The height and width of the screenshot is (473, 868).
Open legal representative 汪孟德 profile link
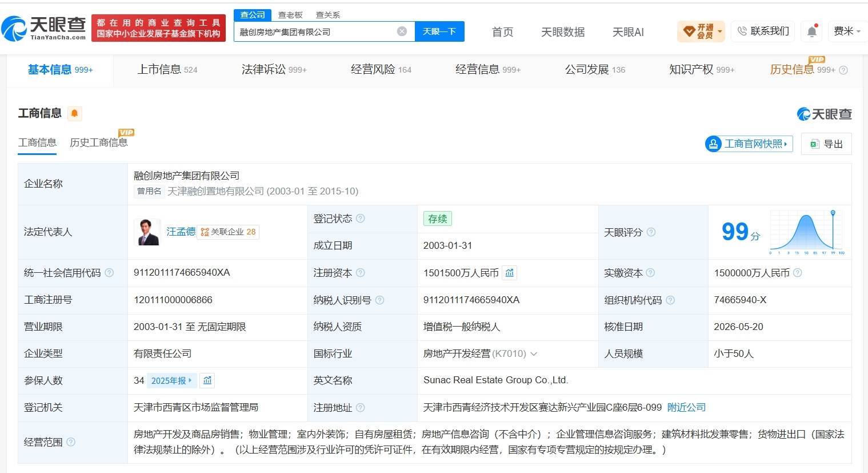click(x=181, y=232)
